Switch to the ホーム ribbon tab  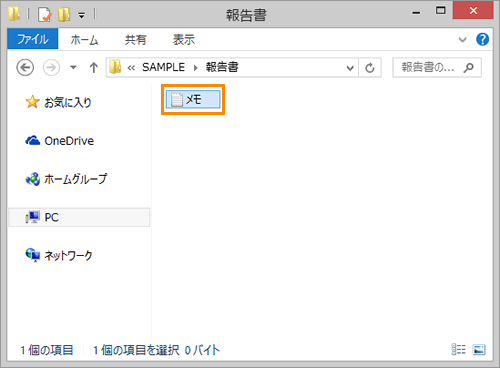[x=84, y=40]
